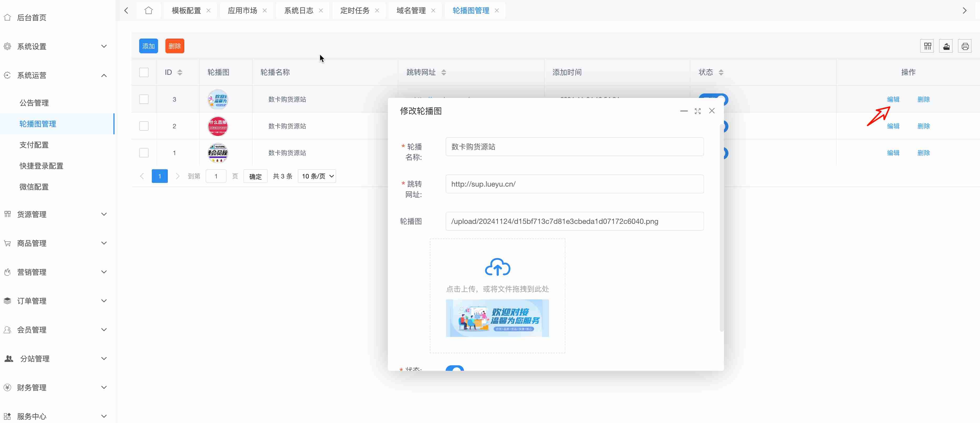Select the checkbox for row ID 1
This screenshot has height=423, width=980.
pos(144,153)
